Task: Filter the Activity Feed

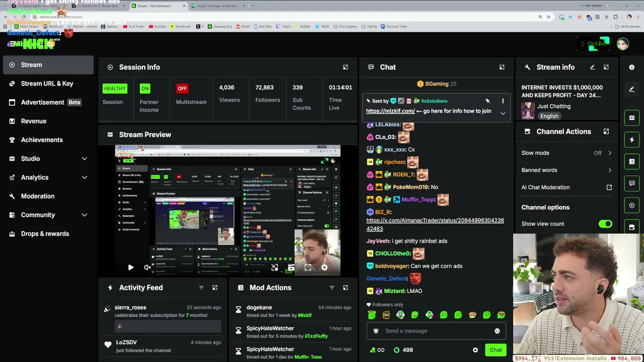Action: [201, 288]
